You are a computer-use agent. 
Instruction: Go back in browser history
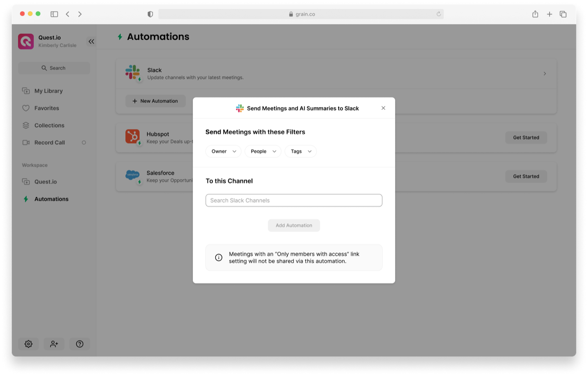(x=68, y=14)
